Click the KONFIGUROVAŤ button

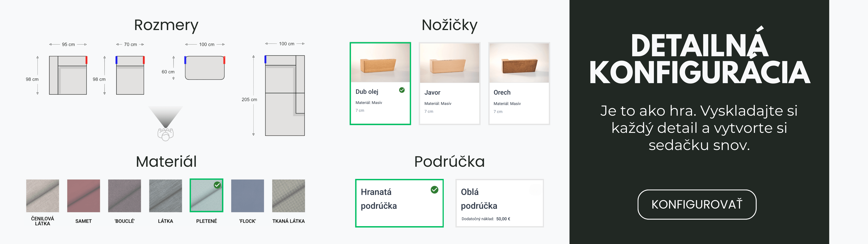tap(696, 204)
